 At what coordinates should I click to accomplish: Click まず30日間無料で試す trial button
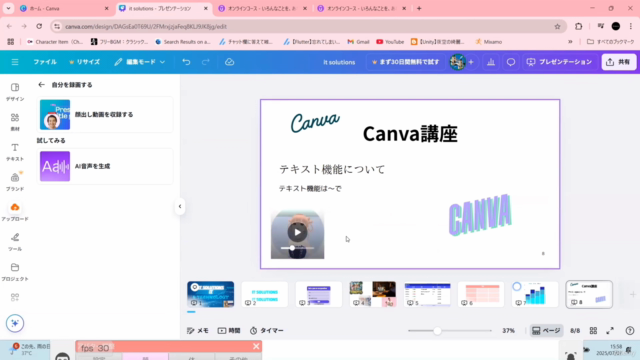coord(405,62)
